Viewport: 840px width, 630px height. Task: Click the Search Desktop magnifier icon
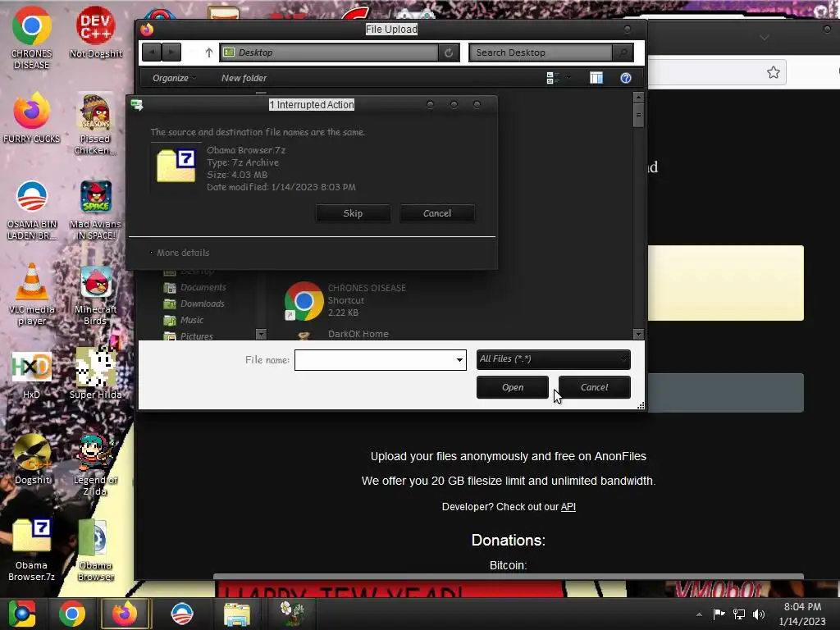623,52
